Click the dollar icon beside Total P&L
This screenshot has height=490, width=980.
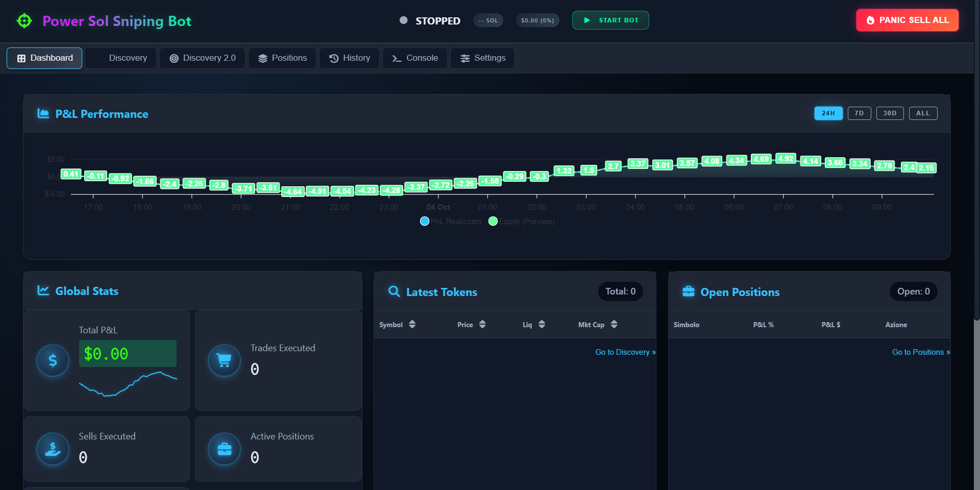(x=53, y=360)
